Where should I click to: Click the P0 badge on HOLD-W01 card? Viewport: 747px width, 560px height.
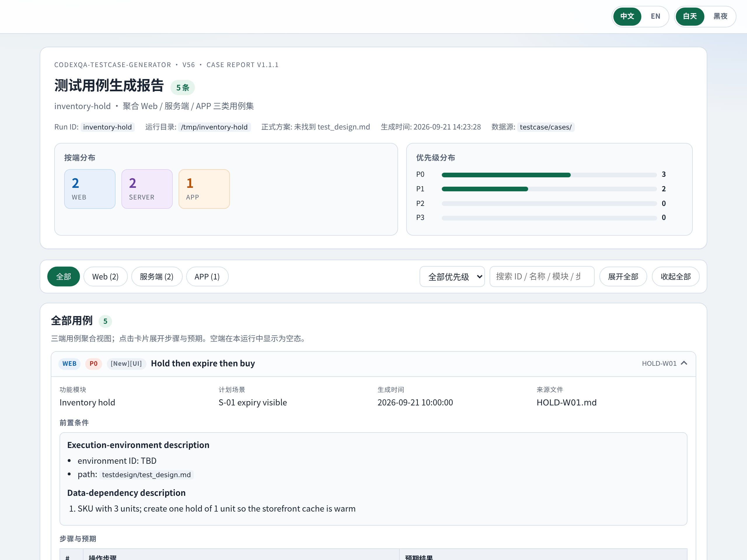pyautogui.click(x=94, y=363)
